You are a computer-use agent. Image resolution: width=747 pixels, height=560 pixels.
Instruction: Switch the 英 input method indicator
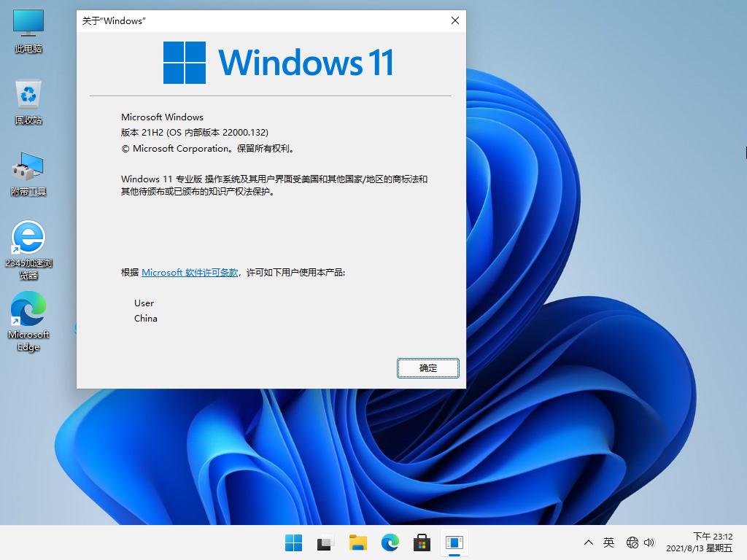(x=609, y=542)
